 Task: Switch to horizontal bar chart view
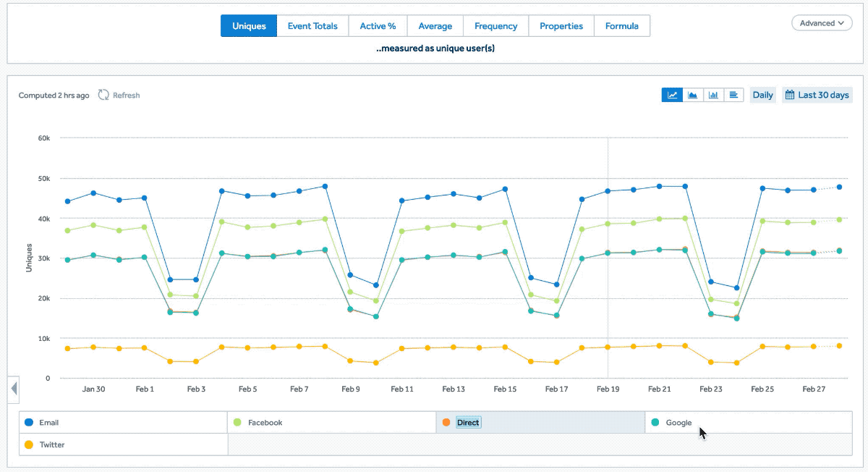point(733,95)
